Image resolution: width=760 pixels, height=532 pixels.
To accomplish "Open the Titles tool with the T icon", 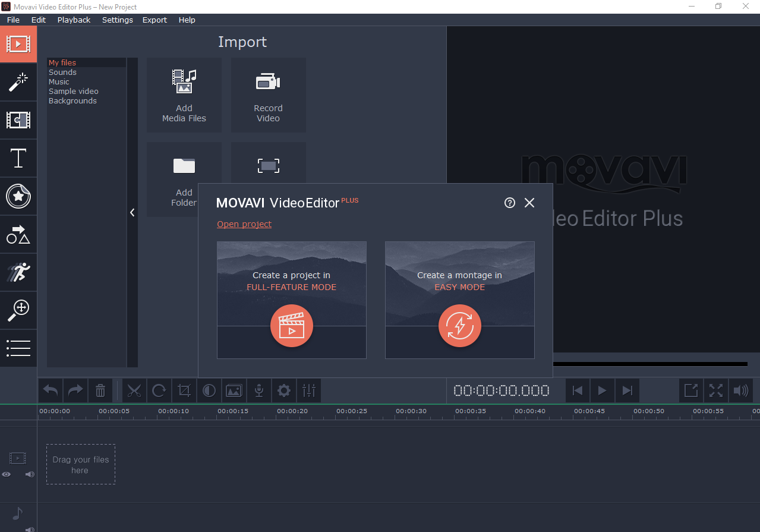I will (18, 158).
